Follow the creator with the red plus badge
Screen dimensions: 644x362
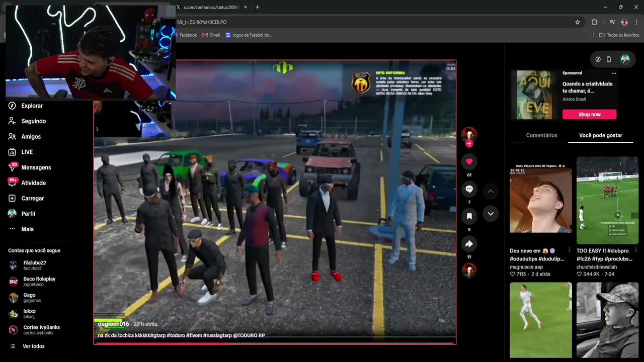pyautogui.click(x=469, y=144)
